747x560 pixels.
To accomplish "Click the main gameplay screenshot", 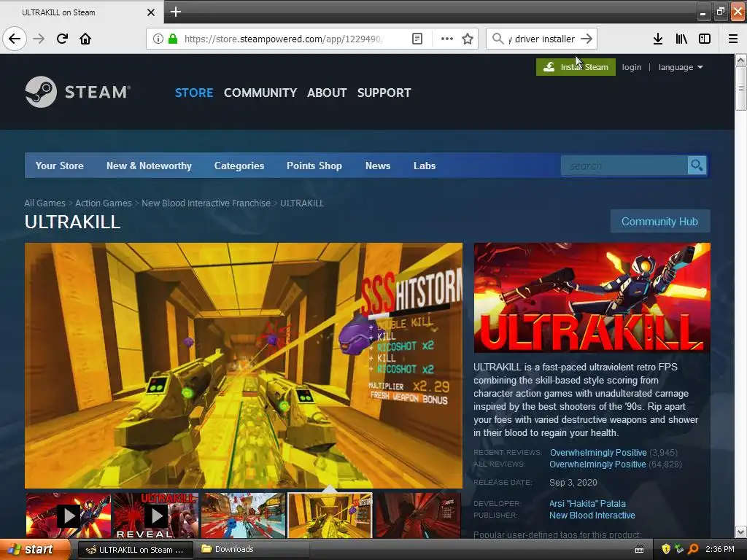I will 244,366.
